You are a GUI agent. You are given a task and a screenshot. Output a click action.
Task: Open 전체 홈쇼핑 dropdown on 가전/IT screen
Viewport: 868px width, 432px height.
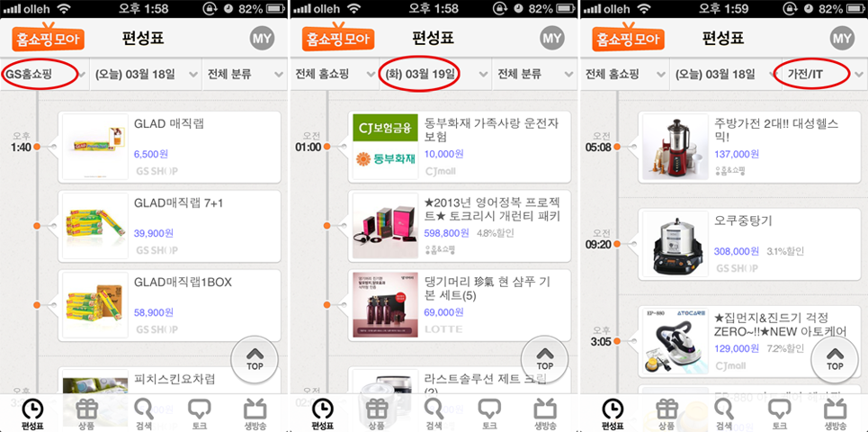pos(625,74)
